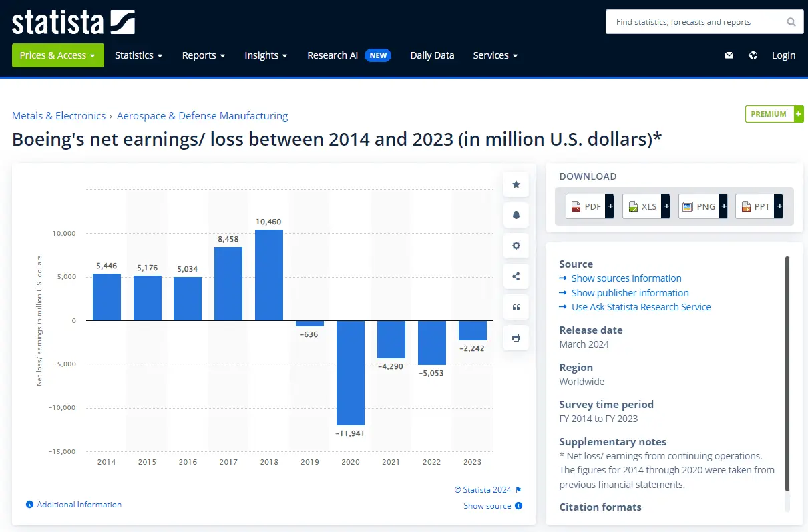Download the chart as PDF

tap(589, 207)
